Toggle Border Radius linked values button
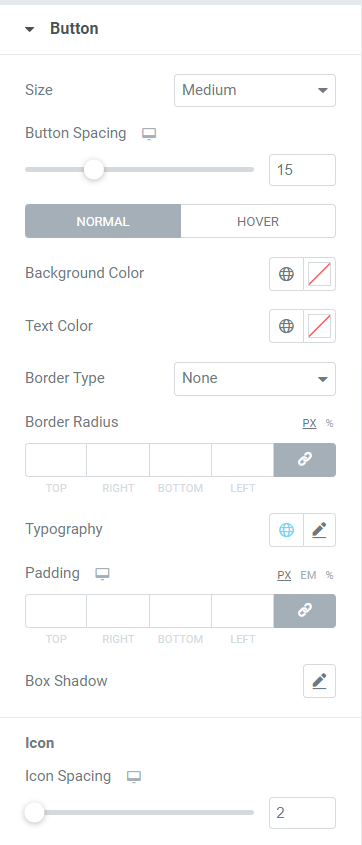362x845 pixels. point(305,460)
